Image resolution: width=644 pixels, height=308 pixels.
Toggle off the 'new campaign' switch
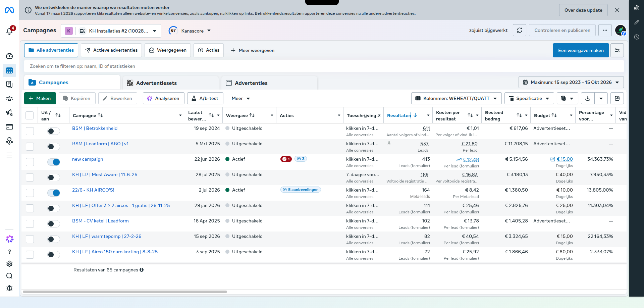click(x=54, y=162)
